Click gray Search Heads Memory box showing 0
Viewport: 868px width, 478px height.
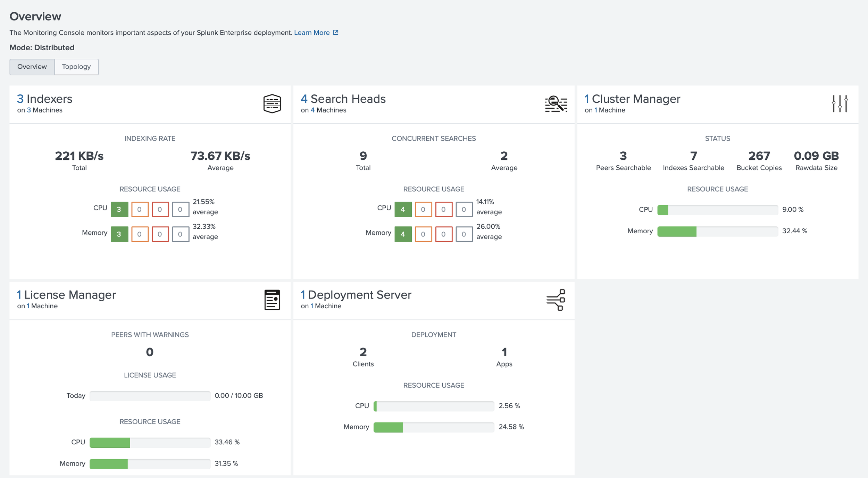click(x=464, y=234)
